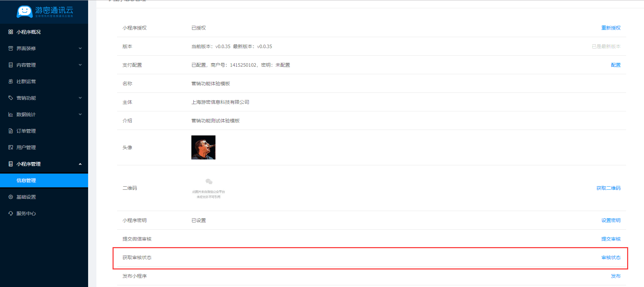Open the 内容管理 menu label
The image size is (644, 287).
(x=26, y=65)
